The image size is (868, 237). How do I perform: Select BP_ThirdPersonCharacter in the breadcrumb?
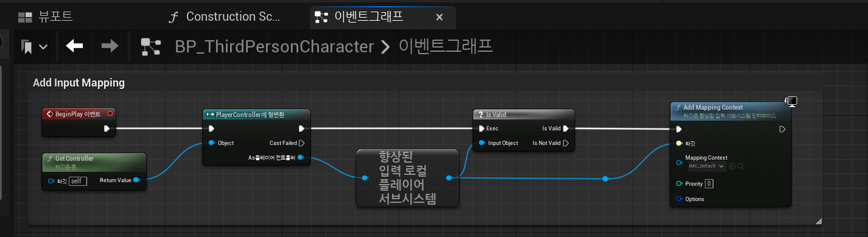click(274, 46)
